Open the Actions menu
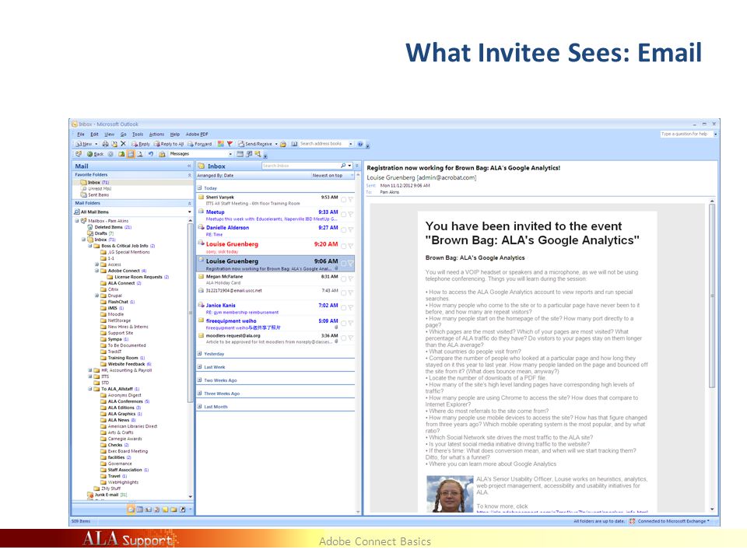The height and width of the screenshot is (560, 747). 156,135
